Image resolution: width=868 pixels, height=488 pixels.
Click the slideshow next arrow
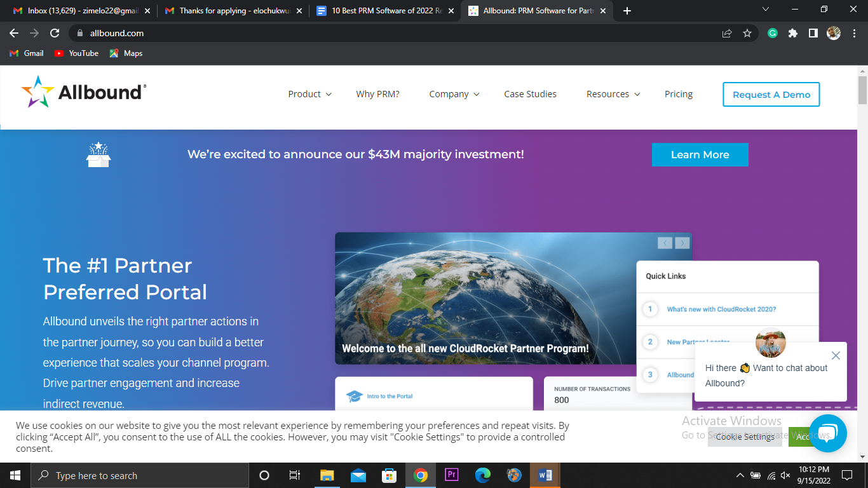pyautogui.click(x=682, y=243)
